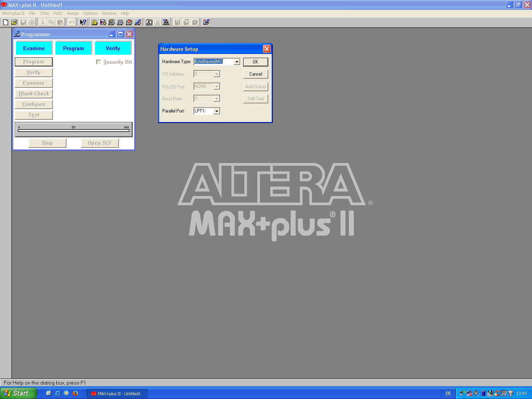Image resolution: width=532 pixels, height=399 pixels.
Task: Click the last toolbar icon on the right
Action: (x=206, y=22)
